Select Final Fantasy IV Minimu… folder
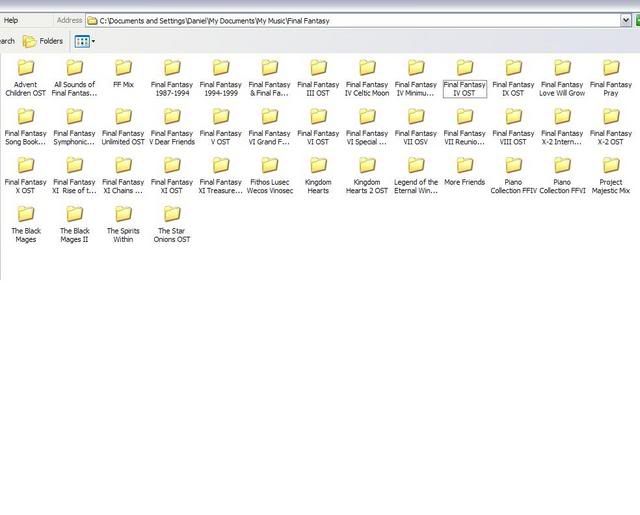 pos(416,78)
